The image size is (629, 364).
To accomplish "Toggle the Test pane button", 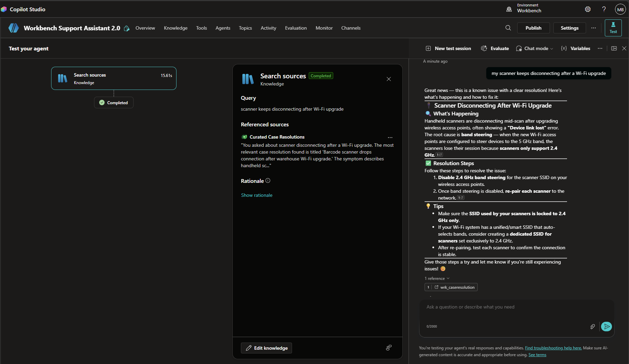I will [x=613, y=28].
